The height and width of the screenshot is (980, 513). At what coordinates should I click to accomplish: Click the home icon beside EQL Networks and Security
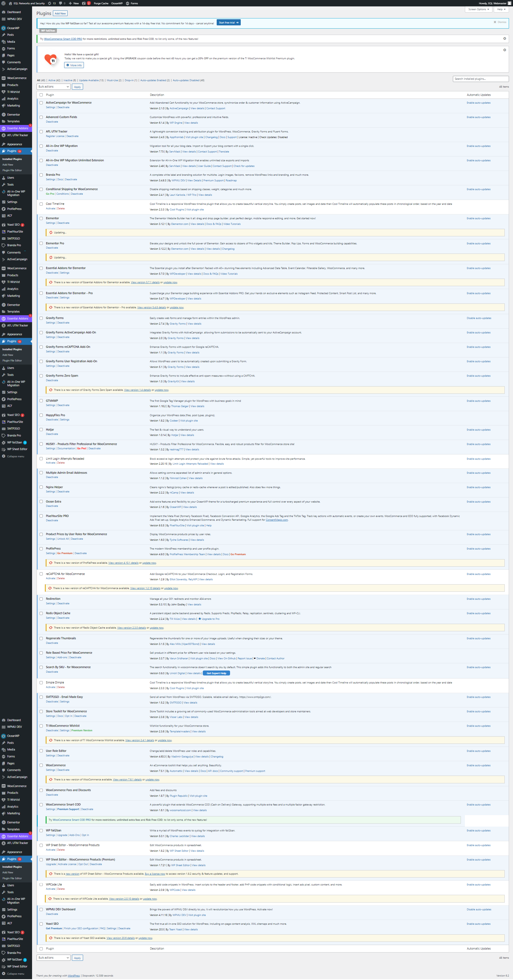click(10, 3)
